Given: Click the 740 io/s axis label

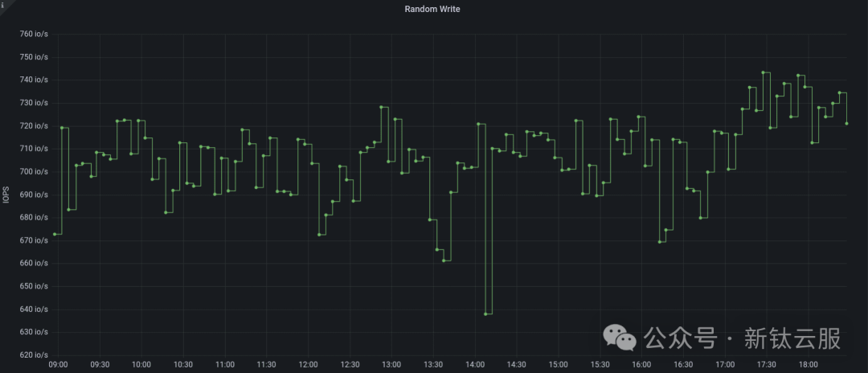Looking at the screenshot, I should [34, 80].
